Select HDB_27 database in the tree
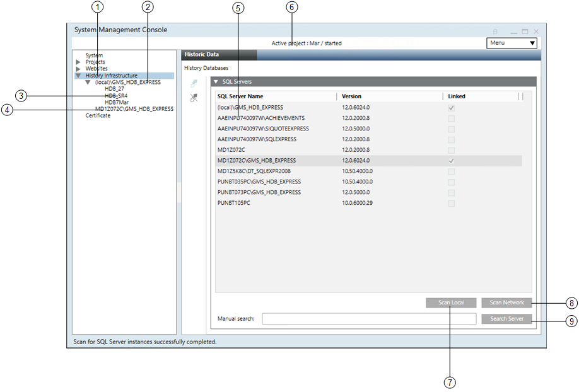The height and width of the screenshot is (392, 579). point(114,89)
